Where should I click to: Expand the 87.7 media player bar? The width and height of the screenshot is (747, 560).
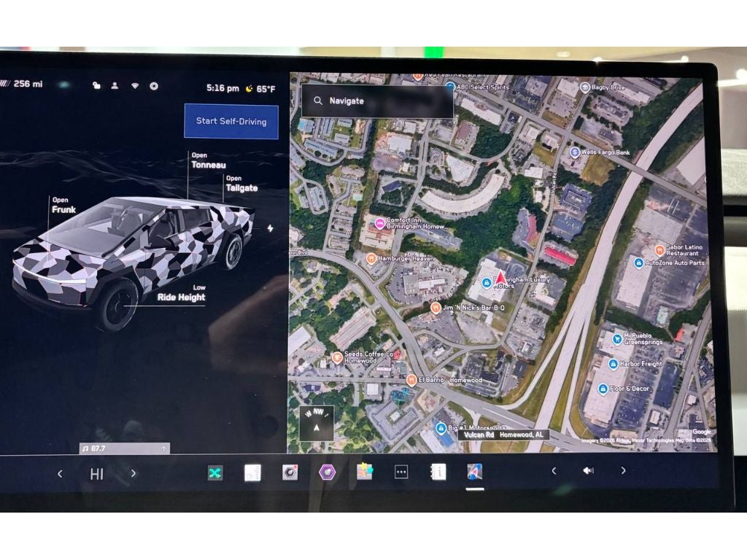124,448
